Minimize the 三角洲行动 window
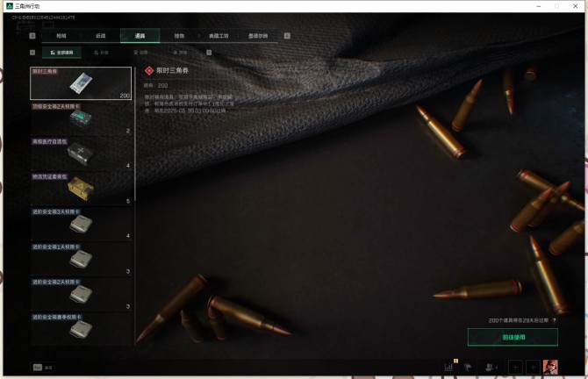 [x=539, y=6]
